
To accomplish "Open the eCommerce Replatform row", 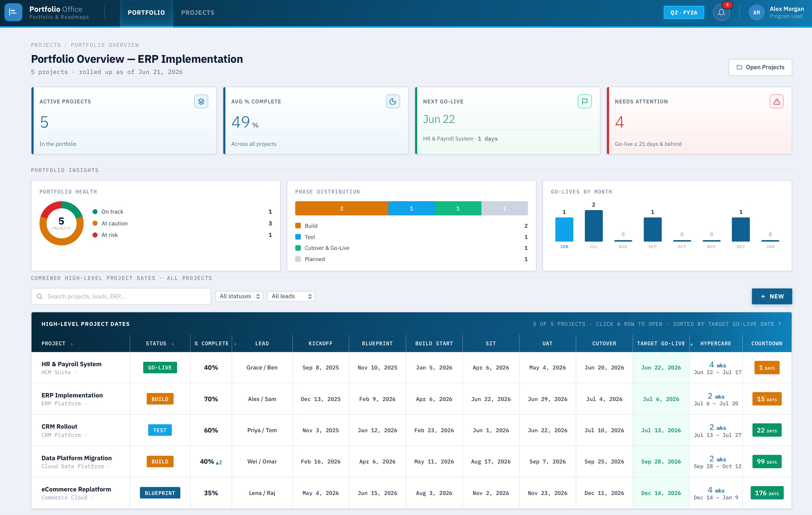I will click(411, 493).
